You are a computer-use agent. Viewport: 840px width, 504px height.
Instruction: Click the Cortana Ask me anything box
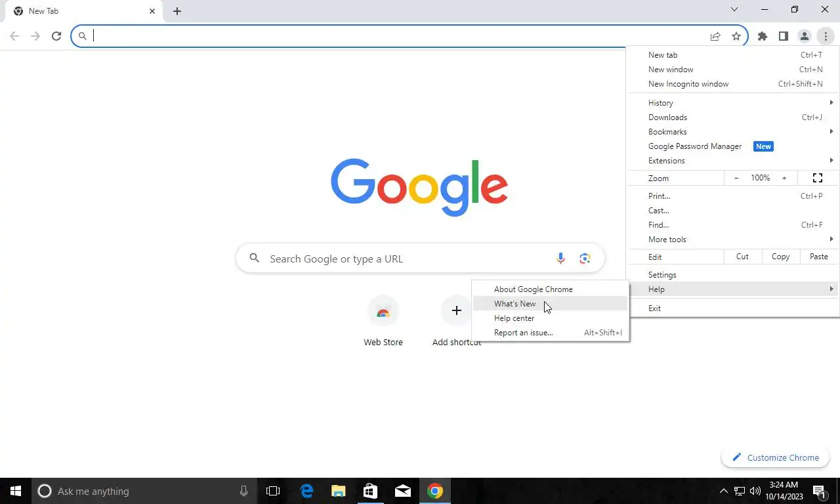144,491
